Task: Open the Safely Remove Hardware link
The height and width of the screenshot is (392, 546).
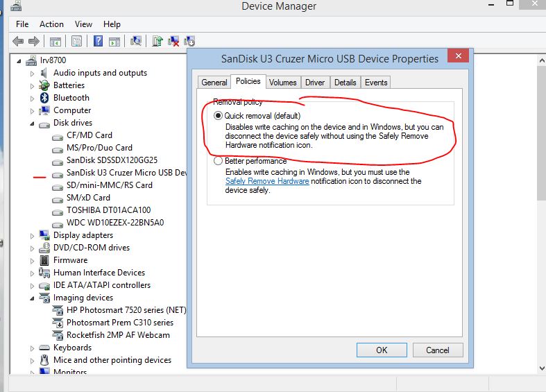Action: coord(267,181)
